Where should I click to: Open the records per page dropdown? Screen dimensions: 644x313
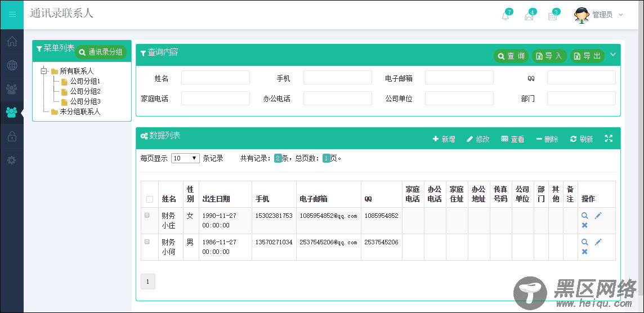pos(185,158)
